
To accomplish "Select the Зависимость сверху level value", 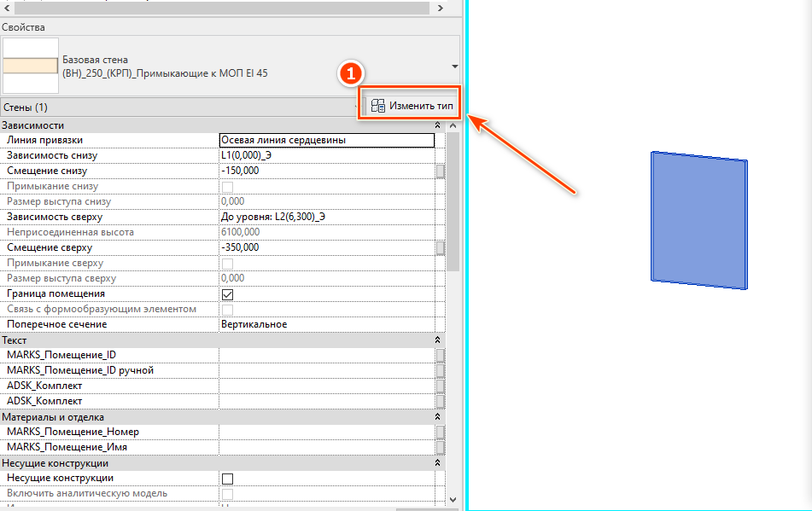I will [326, 217].
